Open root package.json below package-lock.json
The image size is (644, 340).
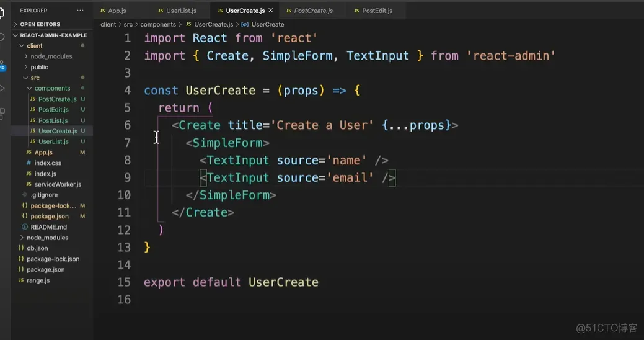pyautogui.click(x=46, y=270)
